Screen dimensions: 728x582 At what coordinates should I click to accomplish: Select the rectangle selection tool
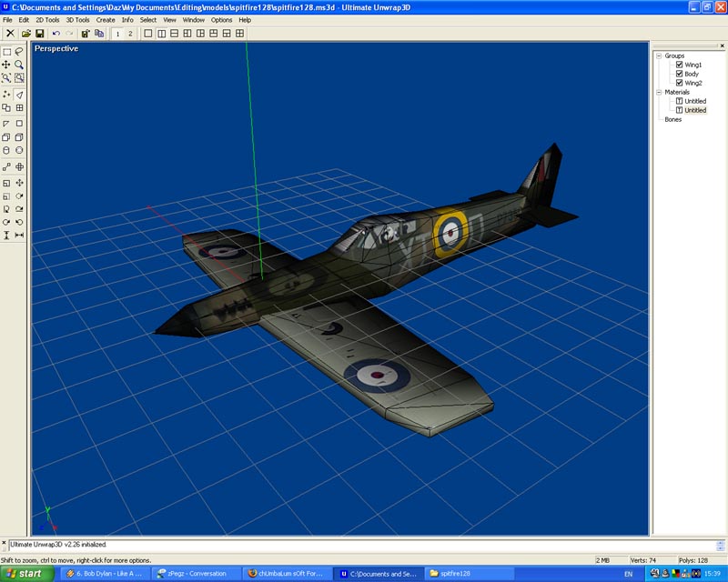6,52
